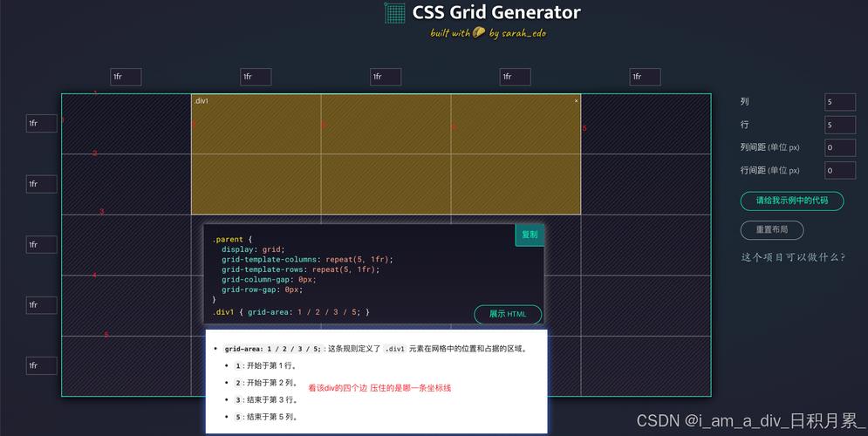Image resolution: width=868 pixels, height=436 pixels.
Task: Click the display: grid code line
Action: pos(253,249)
